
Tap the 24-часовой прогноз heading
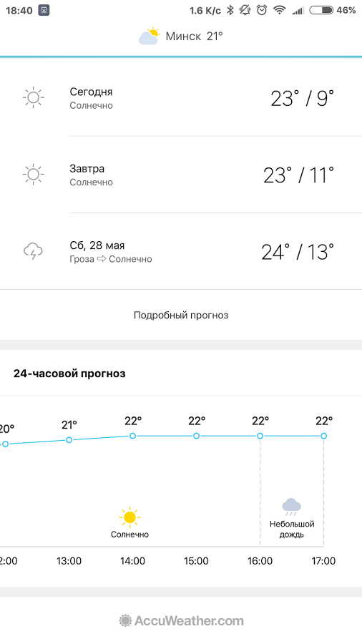[x=69, y=374]
